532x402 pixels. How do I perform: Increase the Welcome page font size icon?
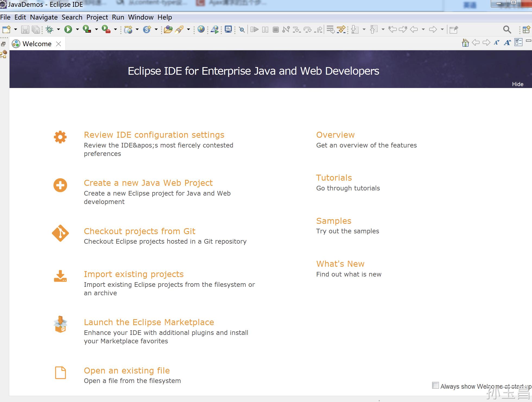(x=507, y=42)
